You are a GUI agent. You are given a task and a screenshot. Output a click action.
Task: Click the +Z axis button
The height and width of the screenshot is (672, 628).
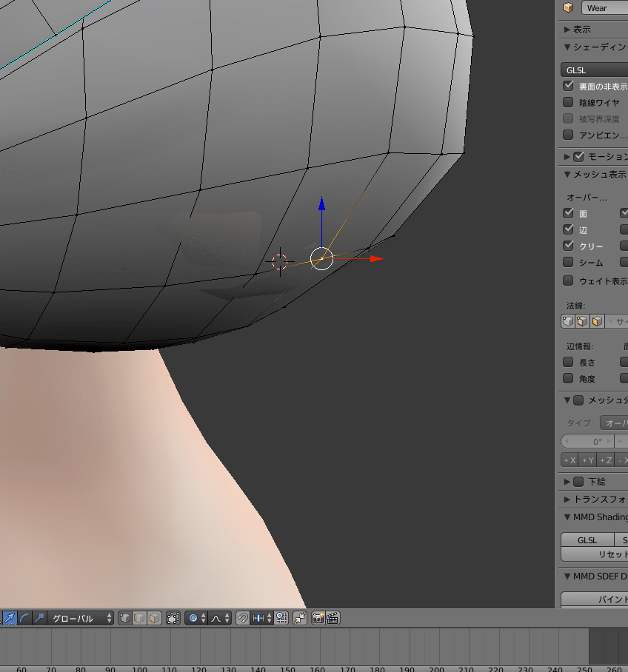pos(606,460)
